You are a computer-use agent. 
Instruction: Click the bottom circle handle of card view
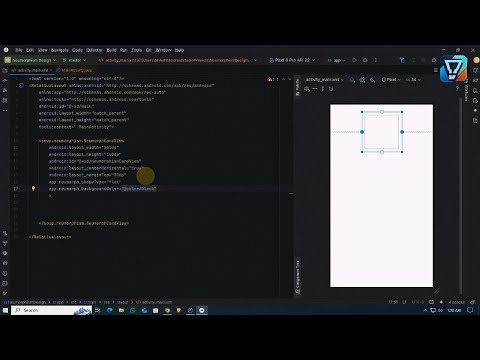pos(382,152)
